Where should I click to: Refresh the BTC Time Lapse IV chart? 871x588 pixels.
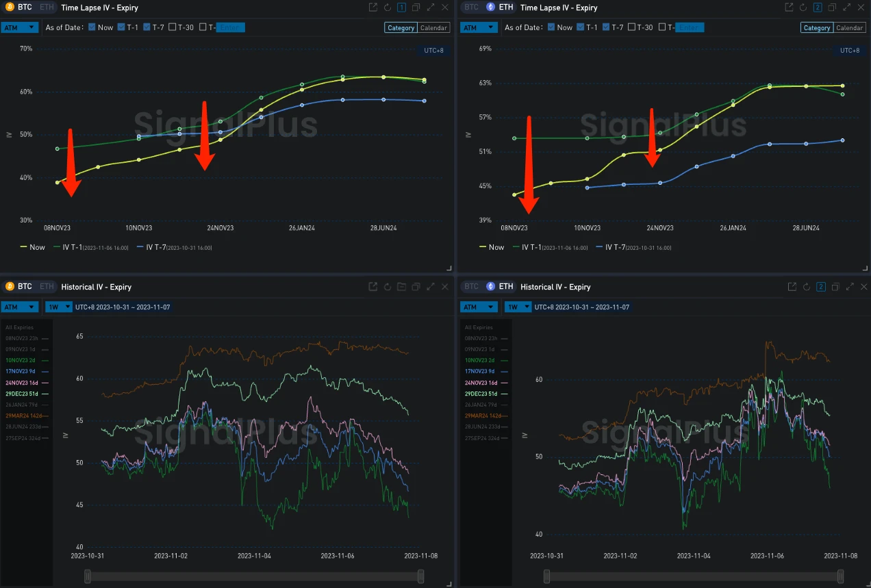(388, 8)
